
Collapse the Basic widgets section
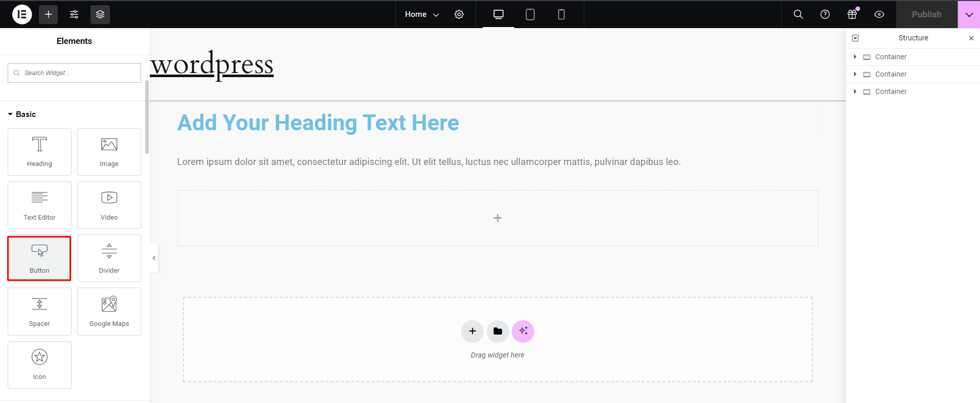pyautogui.click(x=10, y=114)
